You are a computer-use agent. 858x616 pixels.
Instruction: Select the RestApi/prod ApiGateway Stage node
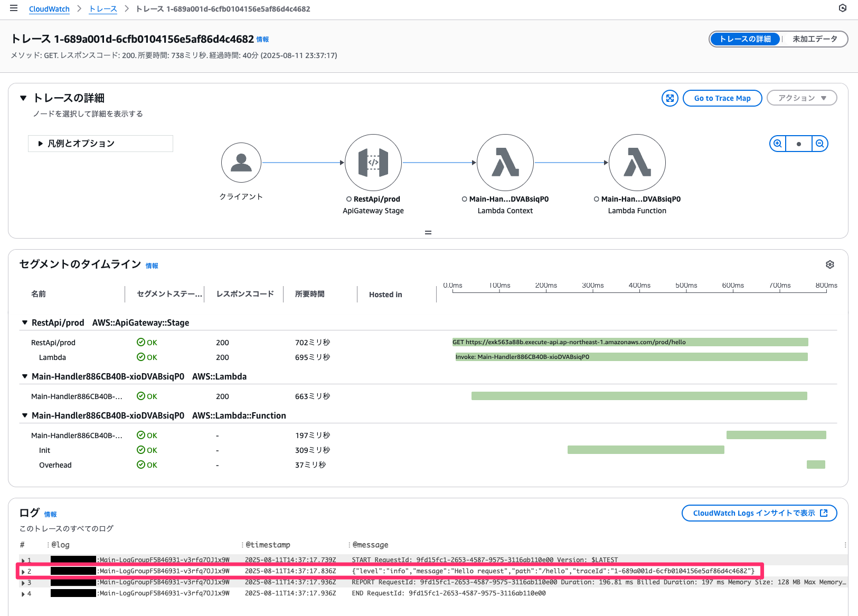click(373, 163)
